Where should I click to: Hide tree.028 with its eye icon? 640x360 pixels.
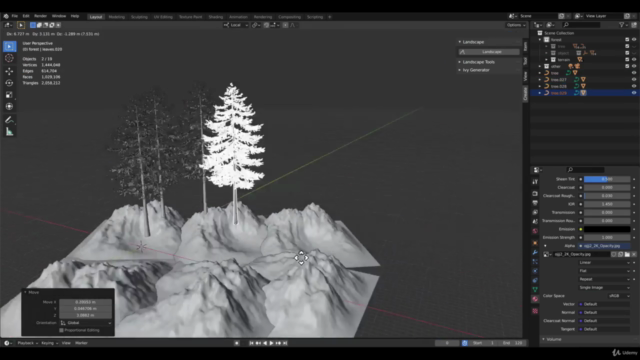[x=634, y=86]
